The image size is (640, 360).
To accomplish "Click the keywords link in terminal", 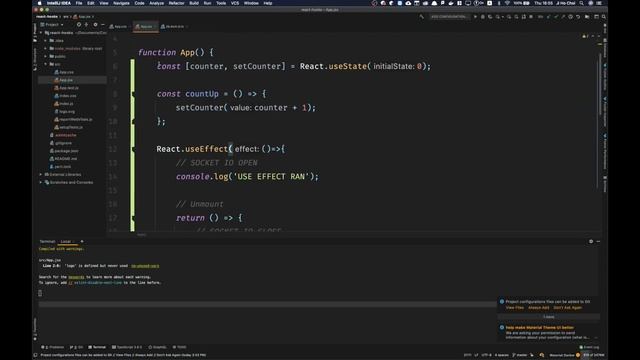I will (x=76, y=277).
